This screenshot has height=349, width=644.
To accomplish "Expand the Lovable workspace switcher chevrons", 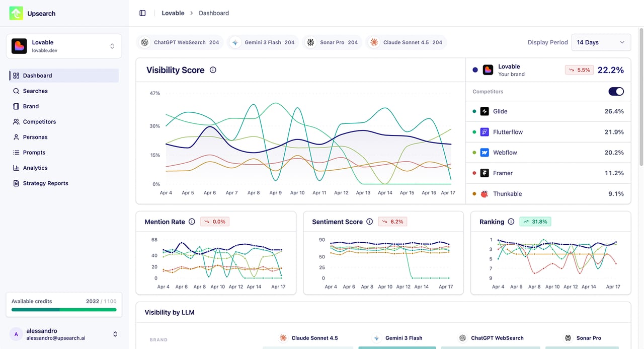I will coord(112,46).
